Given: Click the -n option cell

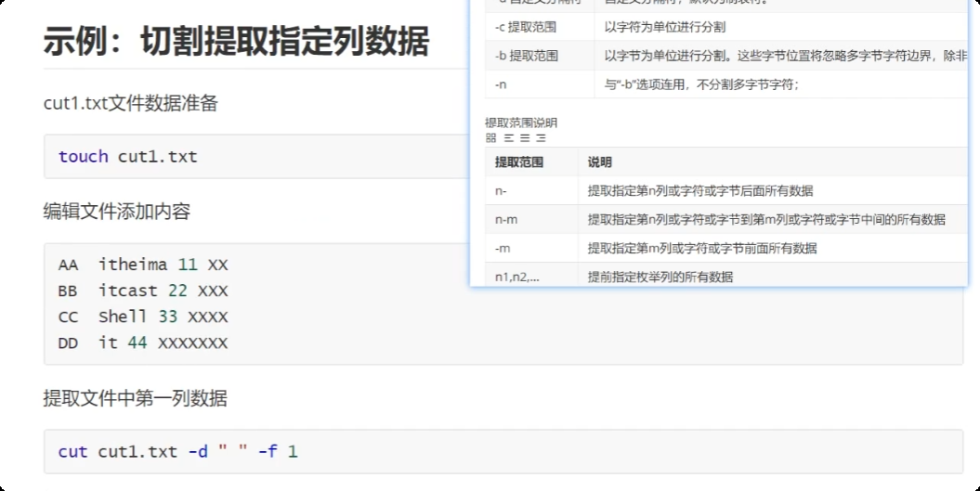Looking at the screenshot, I should (540, 84).
